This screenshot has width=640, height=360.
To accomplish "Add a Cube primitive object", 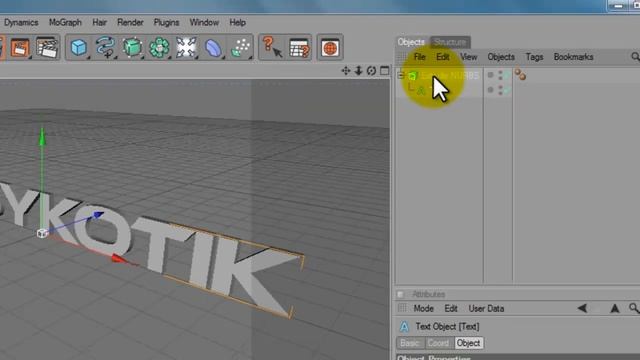I will 78,48.
